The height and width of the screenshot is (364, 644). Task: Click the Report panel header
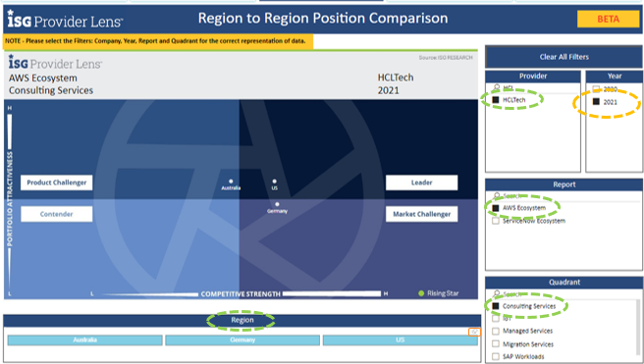pyautogui.click(x=563, y=184)
